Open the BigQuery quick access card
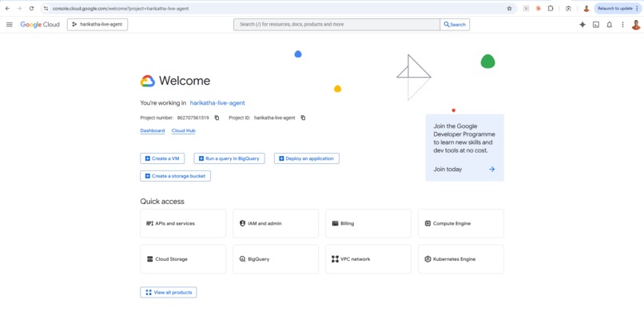 (276, 259)
